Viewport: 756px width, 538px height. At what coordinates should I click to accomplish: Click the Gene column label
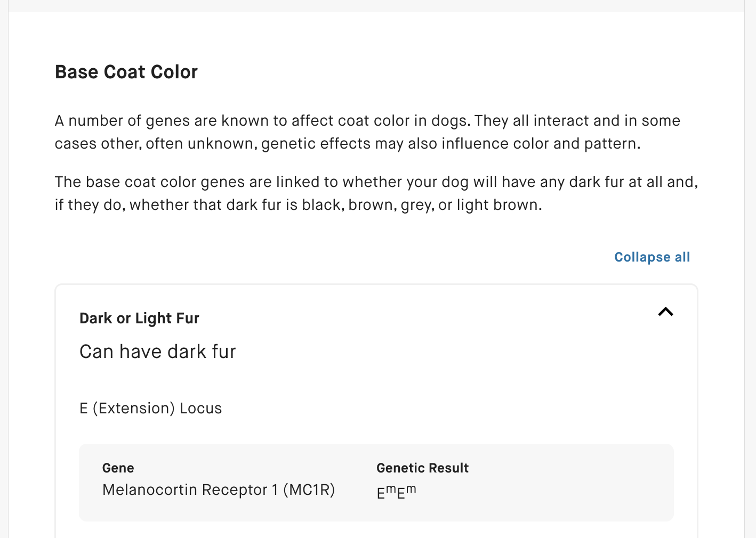pos(118,468)
